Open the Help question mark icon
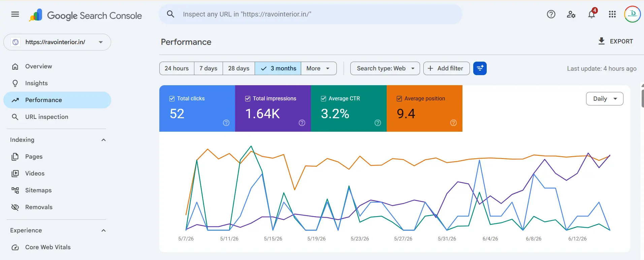644x260 pixels. click(x=551, y=14)
